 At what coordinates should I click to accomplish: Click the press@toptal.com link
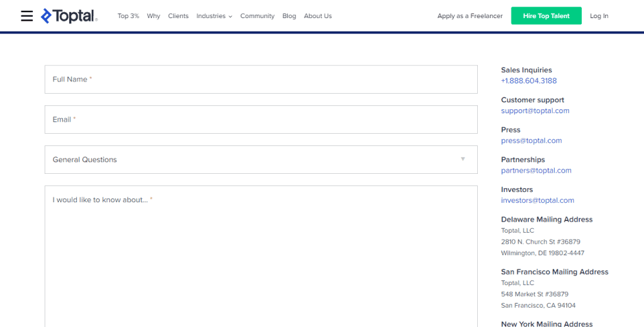tap(531, 140)
